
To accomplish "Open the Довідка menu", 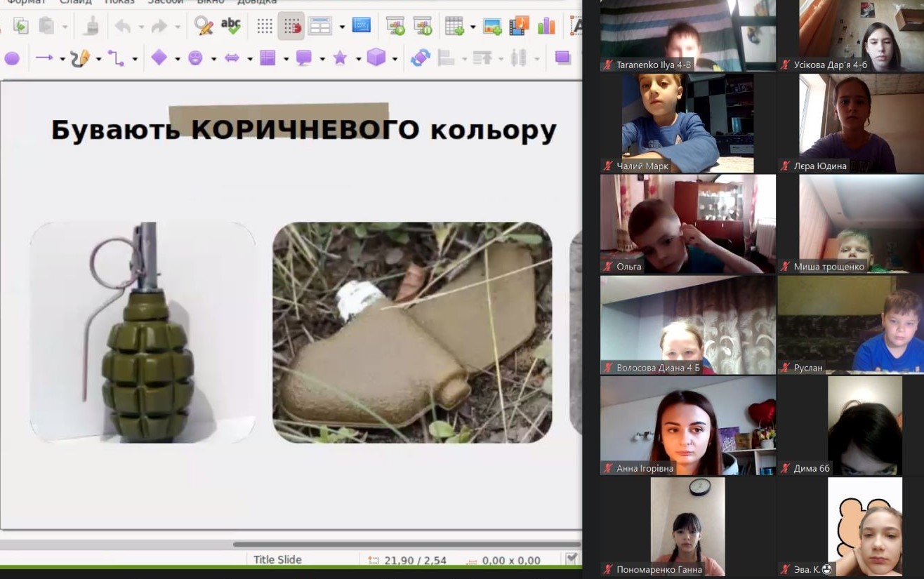I will 256,2.
